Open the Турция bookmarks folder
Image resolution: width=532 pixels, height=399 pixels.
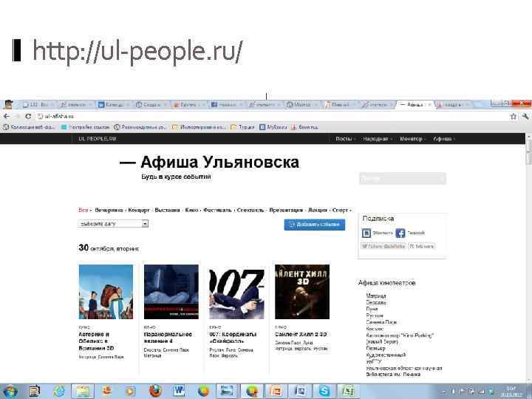point(242,127)
